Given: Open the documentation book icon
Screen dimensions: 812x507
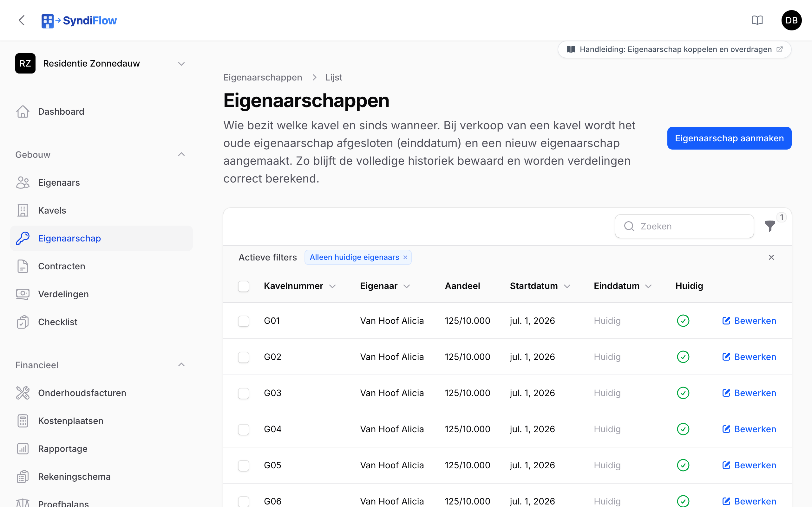Looking at the screenshot, I should [x=757, y=21].
